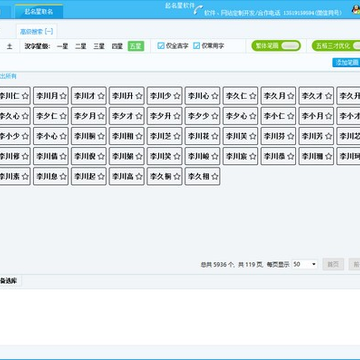Enable the 仅全吉字 checkbox
The height and width of the screenshot is (360, 360).
pos(161,46)
